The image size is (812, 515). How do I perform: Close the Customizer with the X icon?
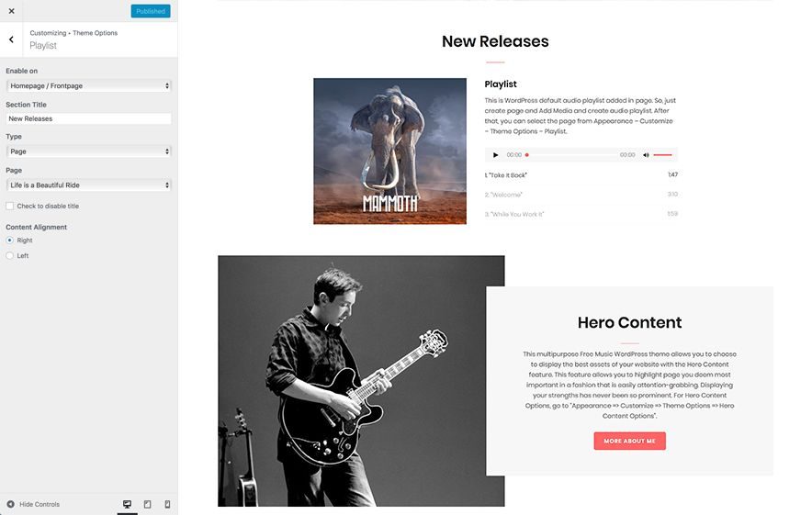pyautogui.click(x=11, y=11)
